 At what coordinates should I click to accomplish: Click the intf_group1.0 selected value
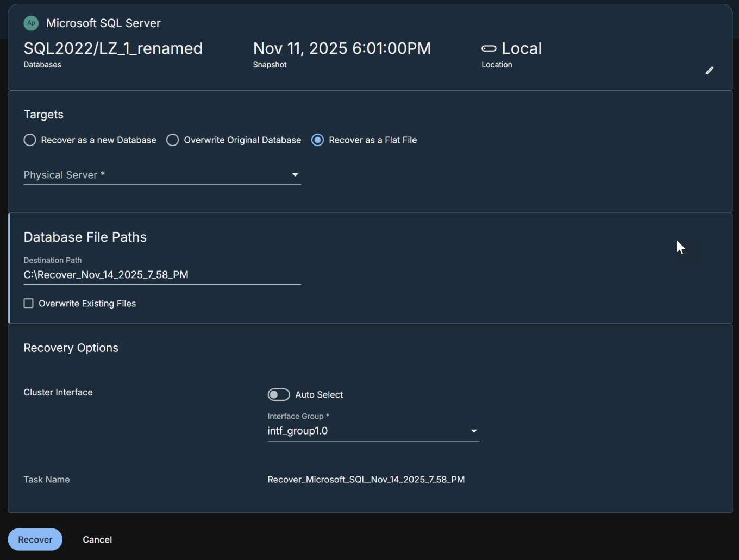click(298, 431)
